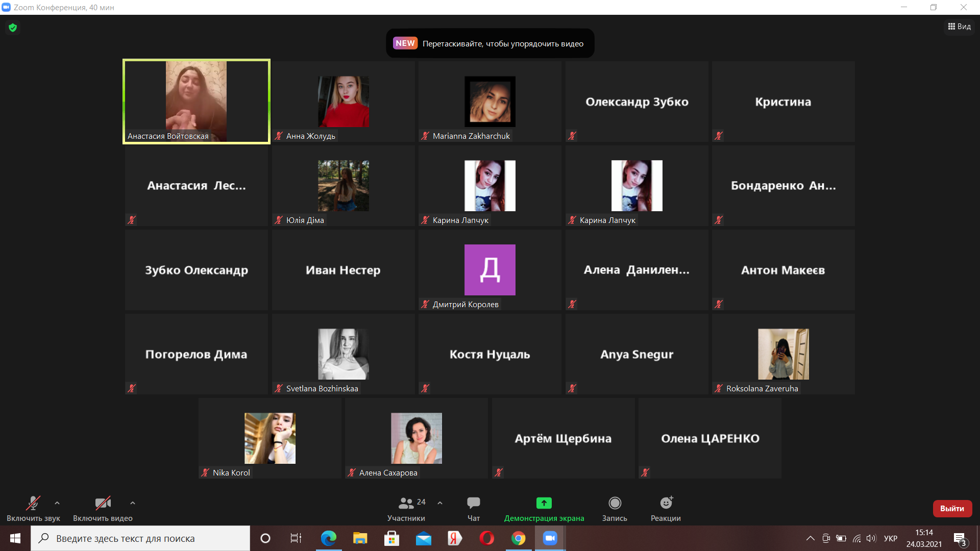Expand video options arrow beside camera
Viewport: 980px width, 551px height.
[x=133, y=503]
